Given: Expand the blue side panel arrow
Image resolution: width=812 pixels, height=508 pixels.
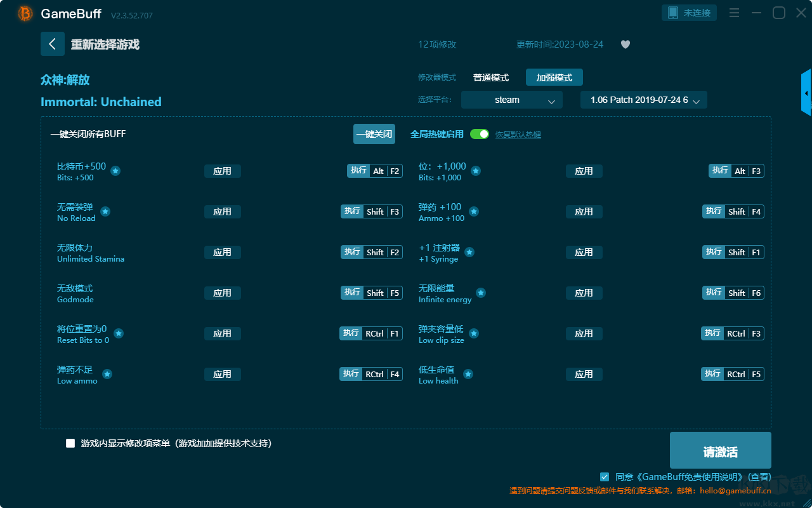Looking at the screenshot, I should (x=806, y=93).
